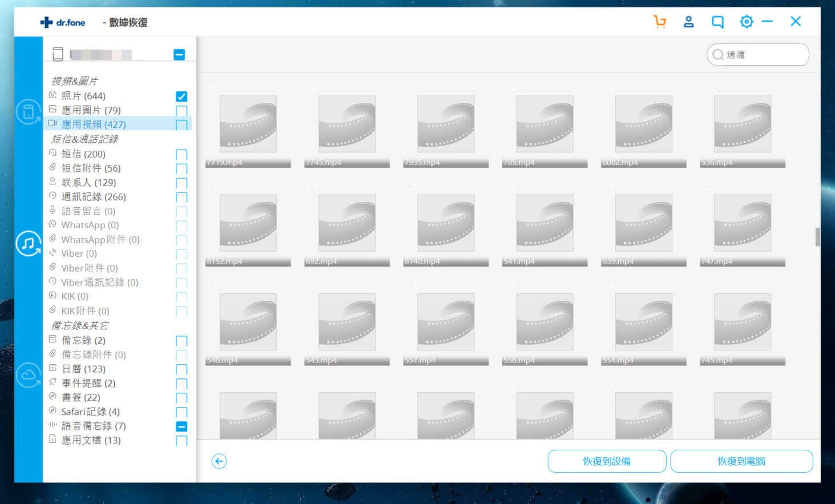Check the 短信附件 (56) checkbox

[x=181, y=169]
